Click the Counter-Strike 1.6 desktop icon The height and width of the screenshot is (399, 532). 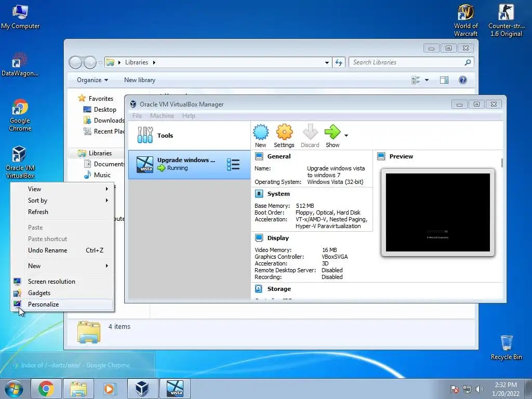(506, 20)
